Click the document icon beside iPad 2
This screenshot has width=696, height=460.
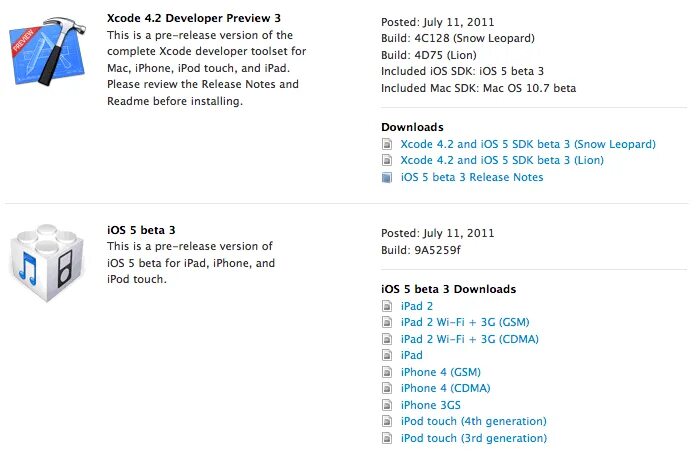[x=387, y=306]
